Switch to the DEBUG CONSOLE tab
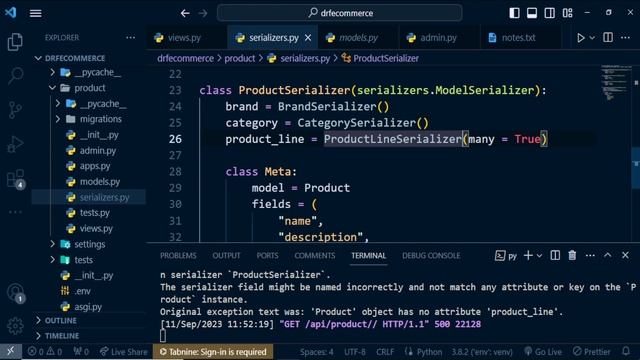This screenshot has height=360, width=640. pyautogui.click(x=431, y=256)
